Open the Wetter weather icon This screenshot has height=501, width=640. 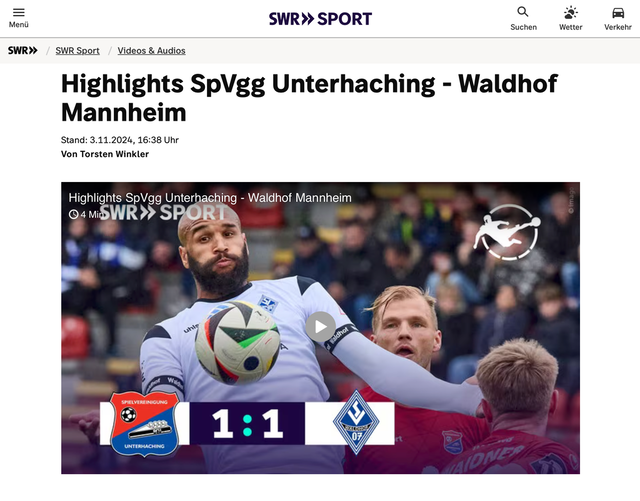coord(570,13)
